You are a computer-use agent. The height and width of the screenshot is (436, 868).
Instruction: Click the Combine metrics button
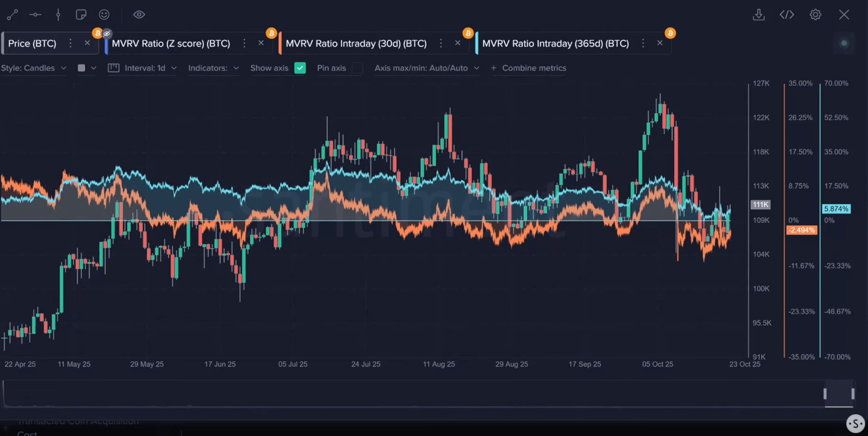(x=528, y=68)
